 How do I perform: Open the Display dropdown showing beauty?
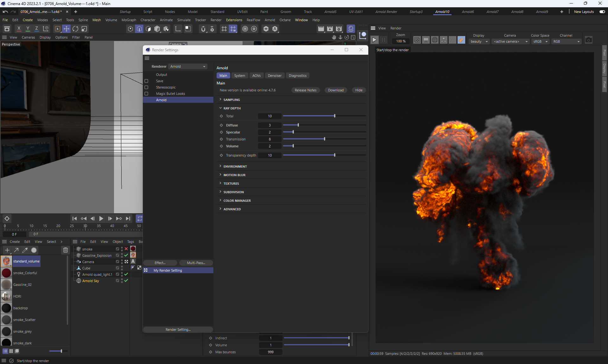[x=479, y=41]
